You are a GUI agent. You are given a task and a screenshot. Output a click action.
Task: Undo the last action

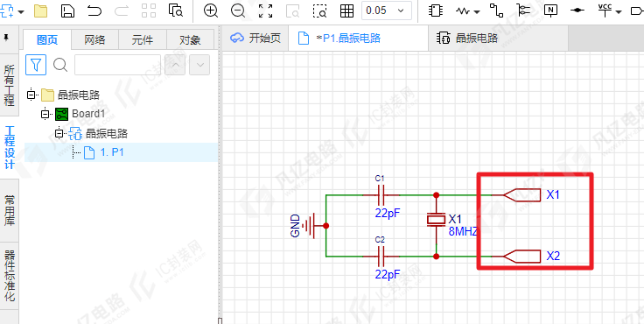94,11
